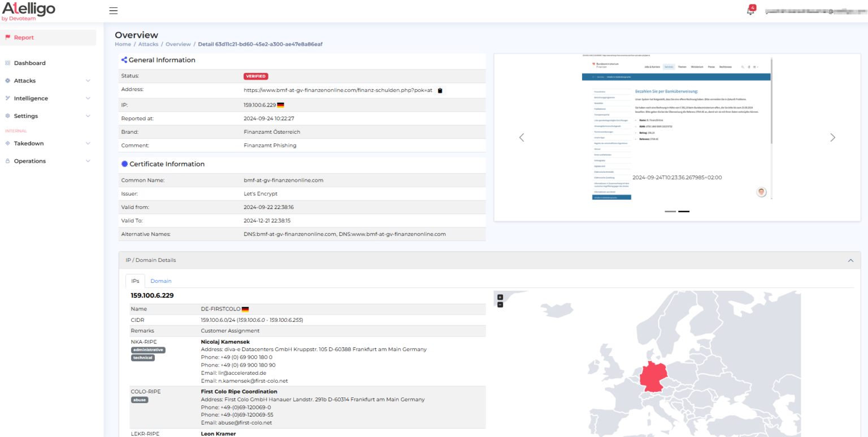Click the Report sidebar button

49,37
